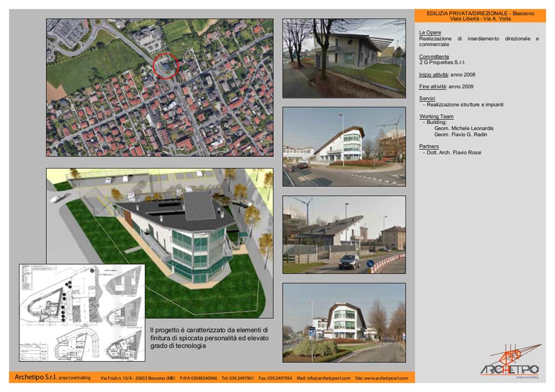Screen dimensions: 555x392
Task: Select the photo with the dark car
Action: [x=344, y=235]
